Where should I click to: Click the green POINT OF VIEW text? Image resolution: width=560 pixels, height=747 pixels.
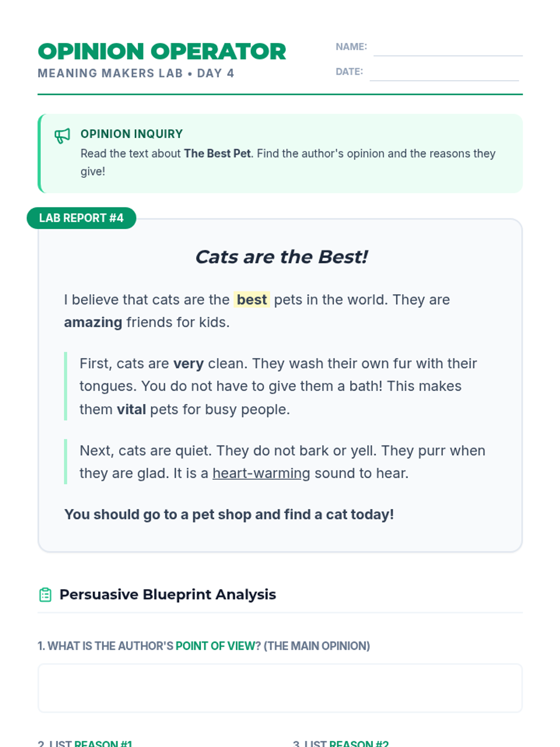[x=218, y=646]
